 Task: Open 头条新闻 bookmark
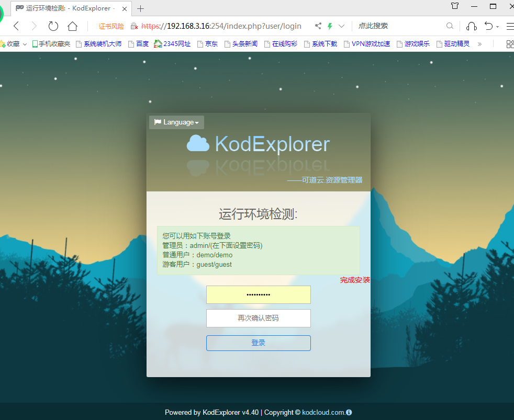coord(241,44)
